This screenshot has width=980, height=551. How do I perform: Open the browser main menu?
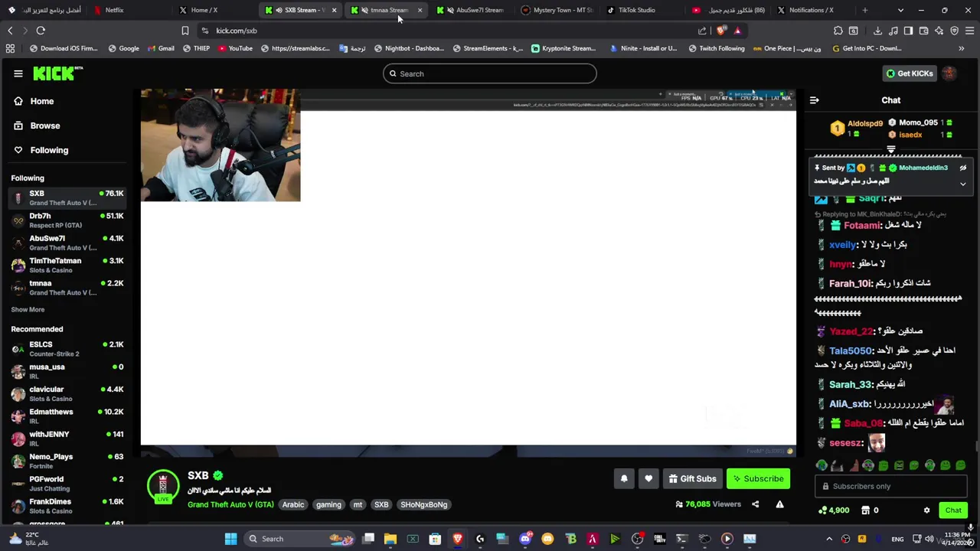(969, 31)
